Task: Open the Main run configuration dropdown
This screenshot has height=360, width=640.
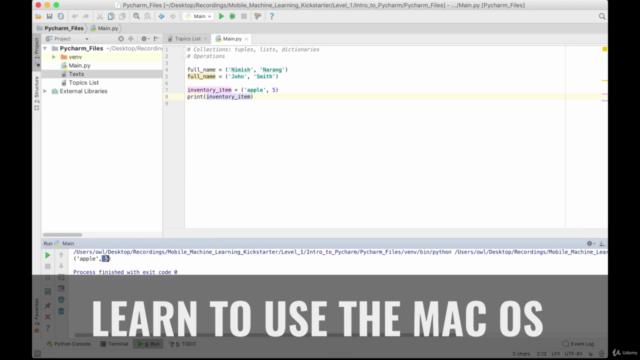Action: [x=198, y=16]
